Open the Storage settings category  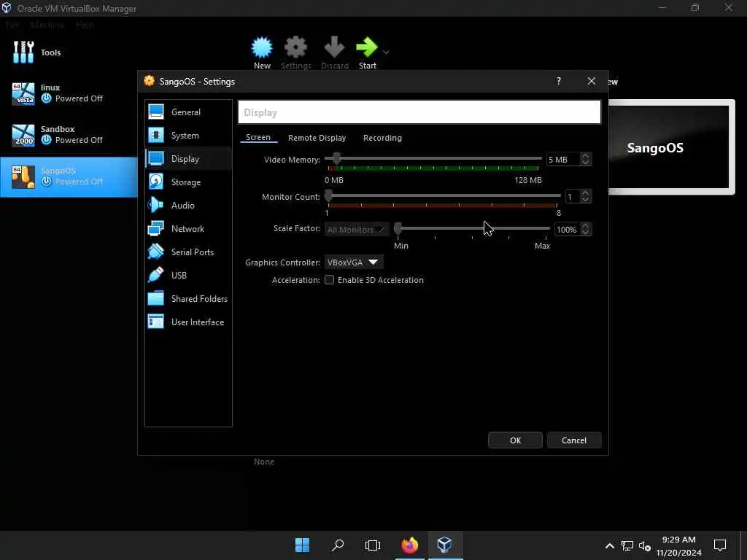(x=188, y=182)
